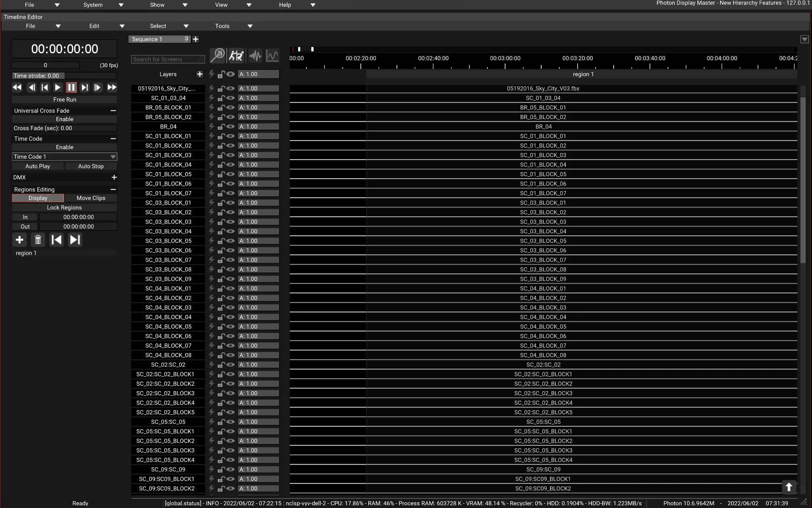This screenshot has width=812, height=508.
Task: Open the parameter search magnifier tool
Action: (218, 56)
